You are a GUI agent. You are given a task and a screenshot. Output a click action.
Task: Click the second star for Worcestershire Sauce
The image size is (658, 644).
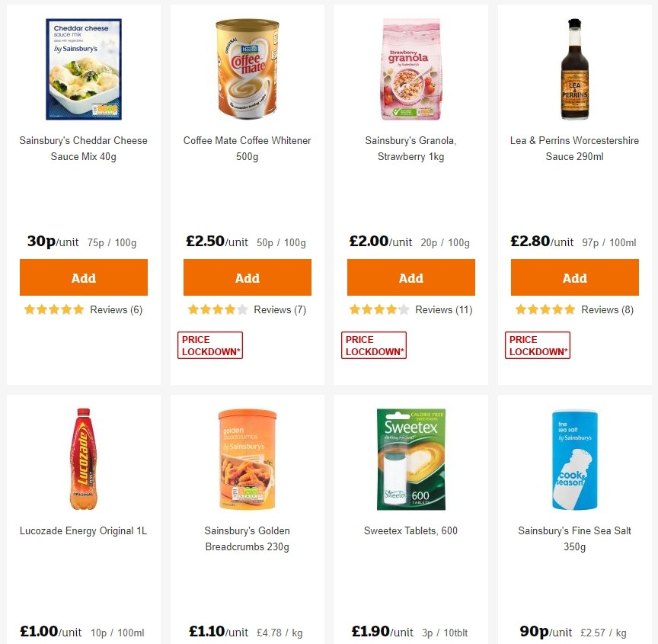pos(532,309)
